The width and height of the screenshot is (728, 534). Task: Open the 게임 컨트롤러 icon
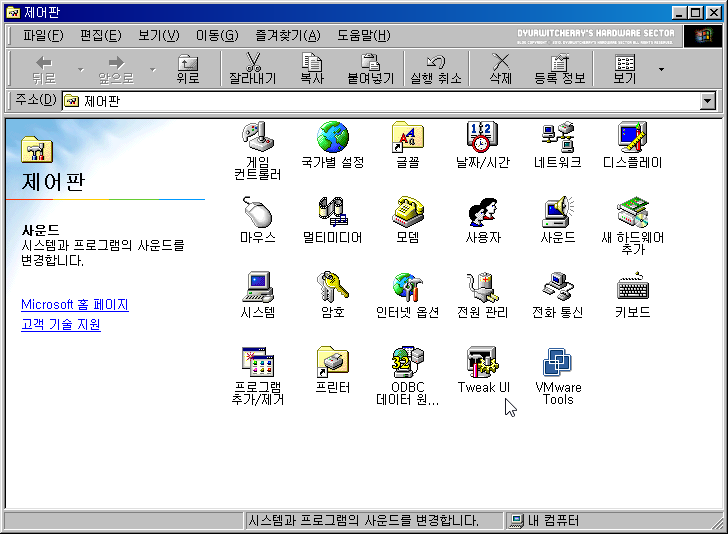tap(258, 137)
